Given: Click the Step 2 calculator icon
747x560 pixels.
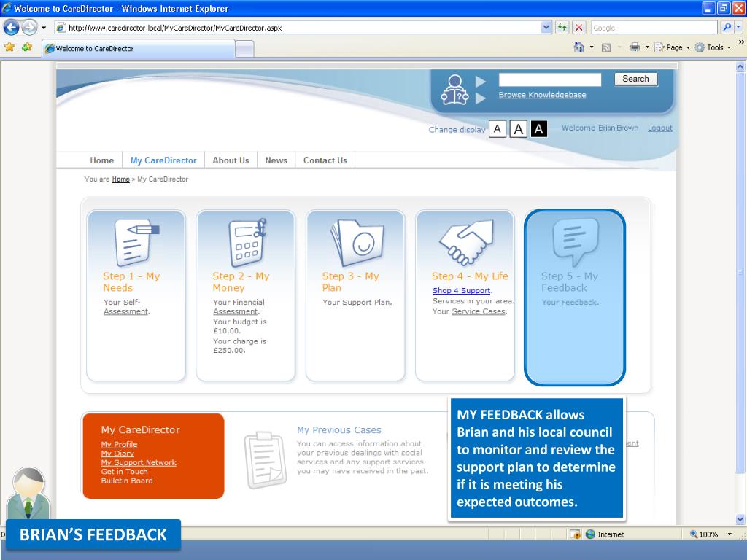Looking at the screenshot, I should click(247, 242).
